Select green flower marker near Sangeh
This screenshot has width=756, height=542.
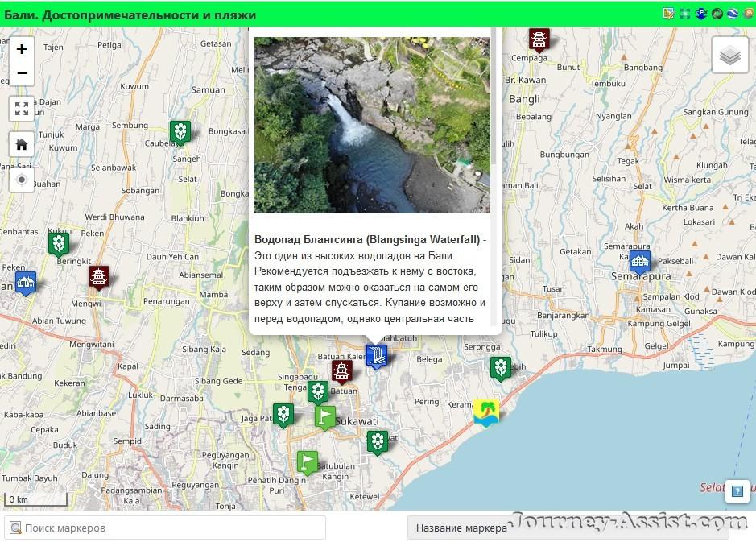pos(180,133)
